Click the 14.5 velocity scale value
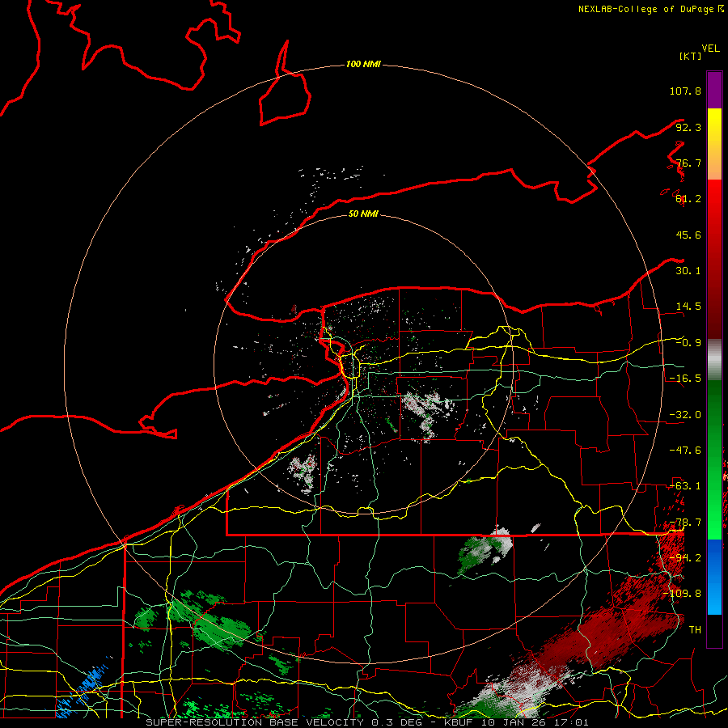Viewport: 728px width, 728px height. coord(688,307)
